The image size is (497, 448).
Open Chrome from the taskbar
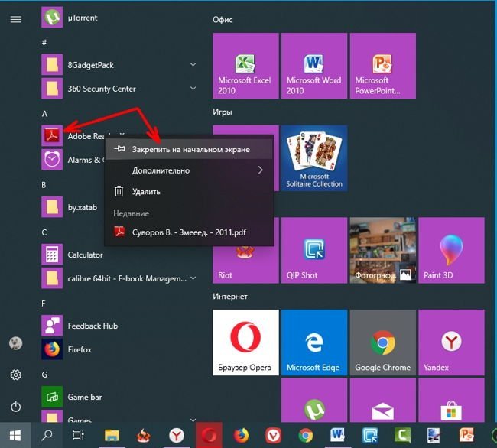306,435
